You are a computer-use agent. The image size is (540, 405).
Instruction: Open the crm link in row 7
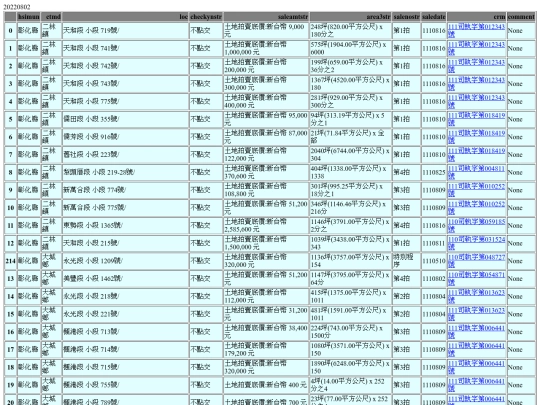pyautogui.click(x=476, y=155)
